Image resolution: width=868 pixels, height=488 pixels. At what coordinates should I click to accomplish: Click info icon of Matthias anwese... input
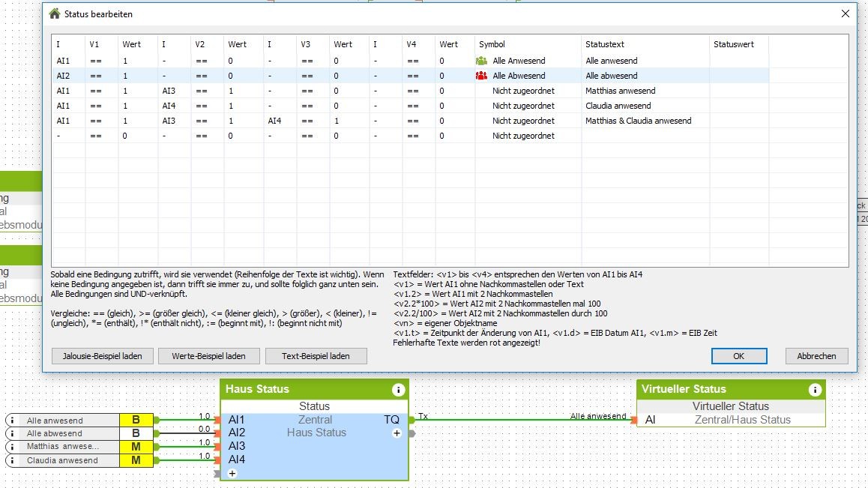pos(12,447)
